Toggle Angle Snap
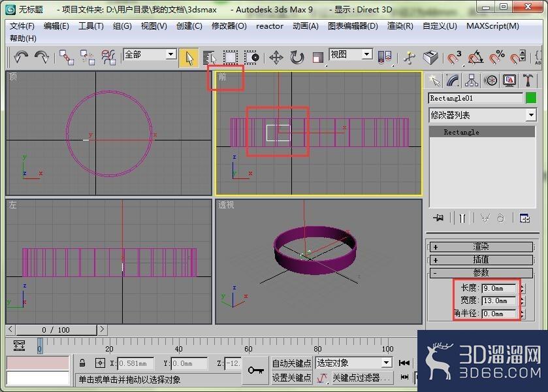This screenshot has height=392, width=548. (x=475, y=57)
